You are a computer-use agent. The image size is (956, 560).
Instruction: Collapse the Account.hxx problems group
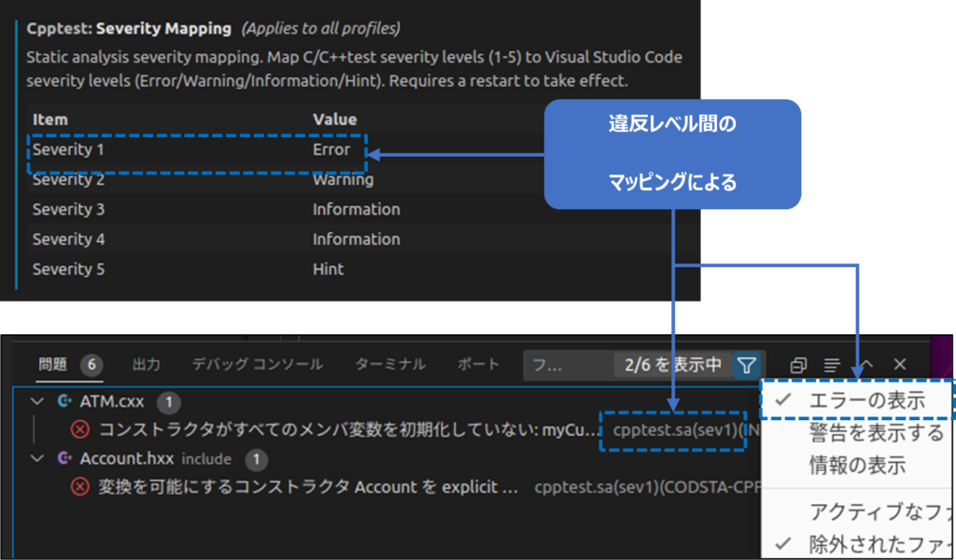click(x=37, y=458)
